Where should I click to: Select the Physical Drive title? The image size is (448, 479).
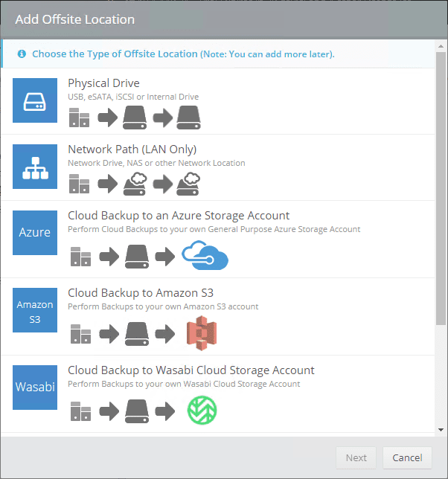pyautogui.click(x=103, y=83)
